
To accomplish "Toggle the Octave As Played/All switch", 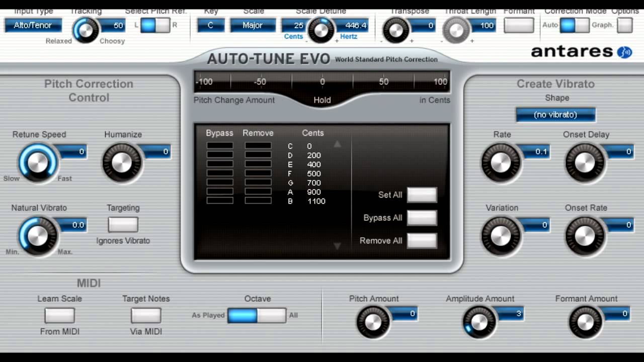I will pos(257,315).
